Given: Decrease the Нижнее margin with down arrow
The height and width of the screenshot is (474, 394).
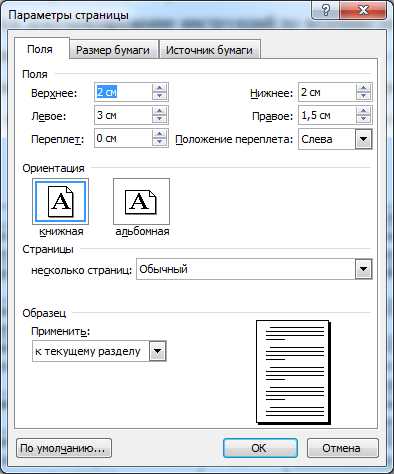Looking at the screenshot, I should (364, 96).
